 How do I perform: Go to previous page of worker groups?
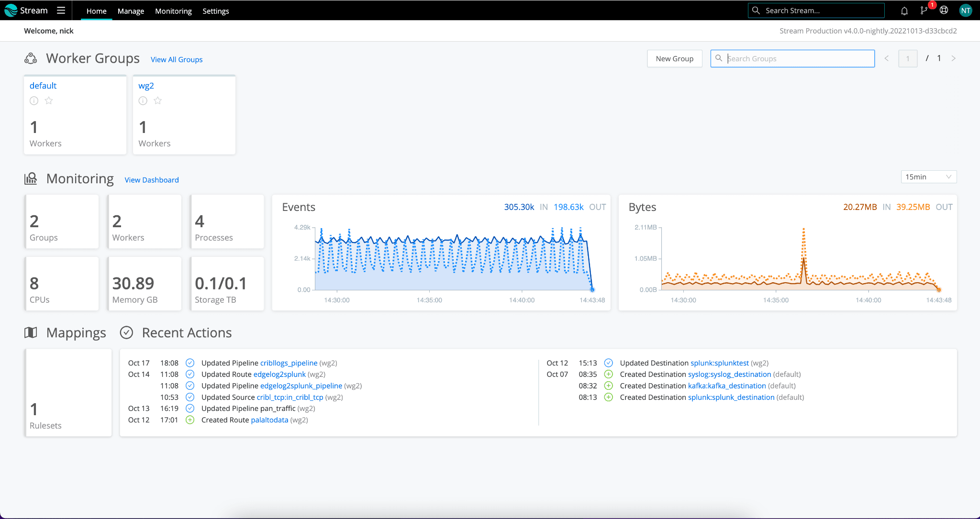tap(886, 58)
